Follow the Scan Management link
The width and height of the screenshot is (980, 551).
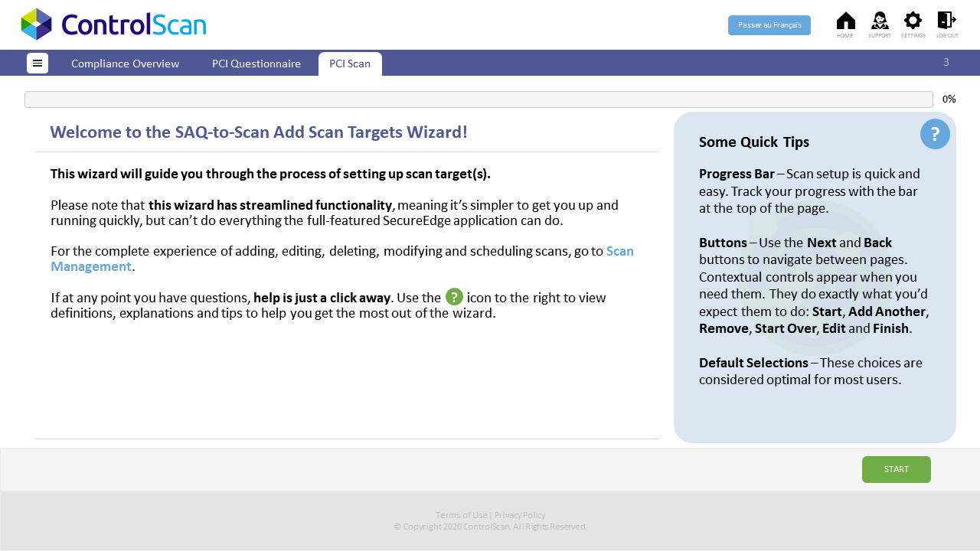[x=342, y=259]
